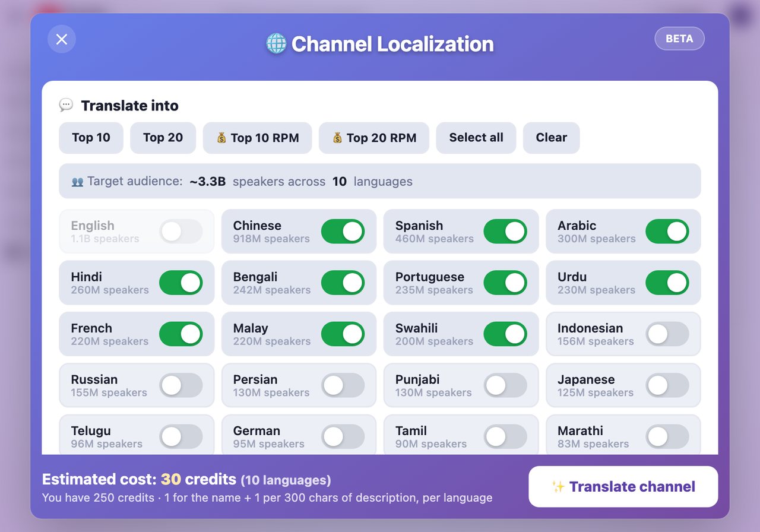Screen dimensions: 760x532
Task: Enable the Japanese toggle
Action: pos(667,385)
